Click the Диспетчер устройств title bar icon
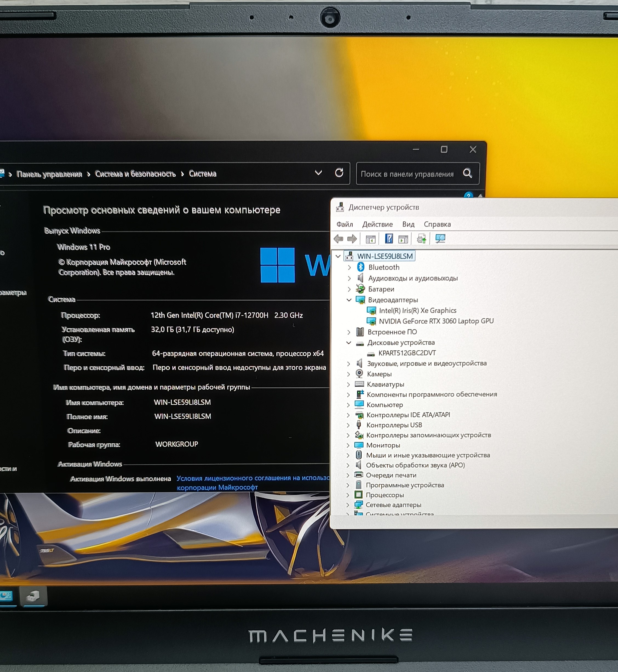This screenshot has height=672, width=618. coord(340,207)
